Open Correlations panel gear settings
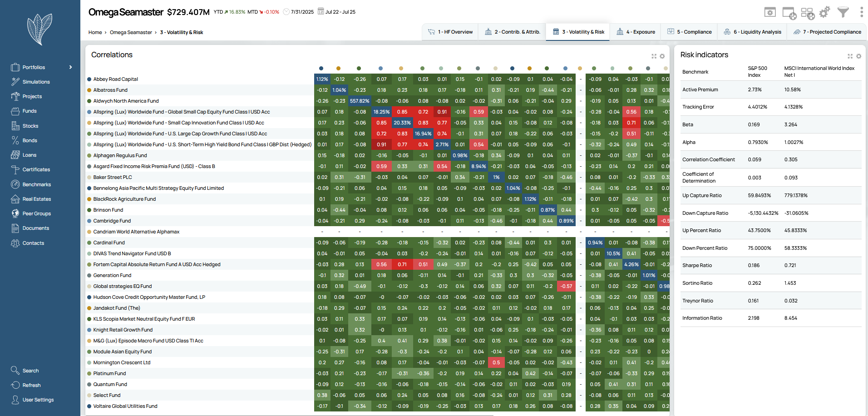Image resolution: width=868 pixels, height=416 pixels. [662, 56]
